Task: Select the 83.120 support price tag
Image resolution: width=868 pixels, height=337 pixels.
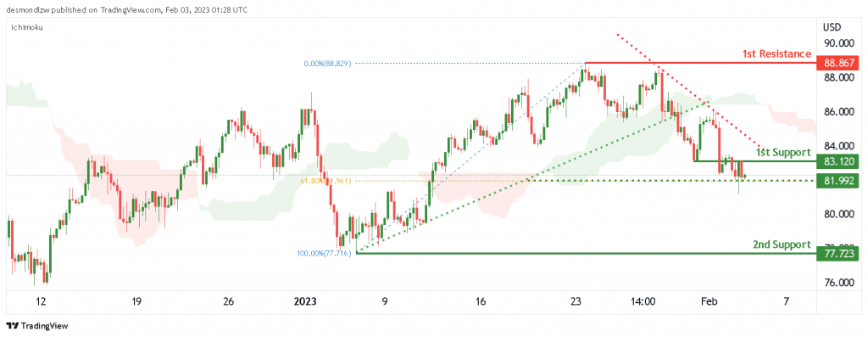Action: click(x=839, y=162)
